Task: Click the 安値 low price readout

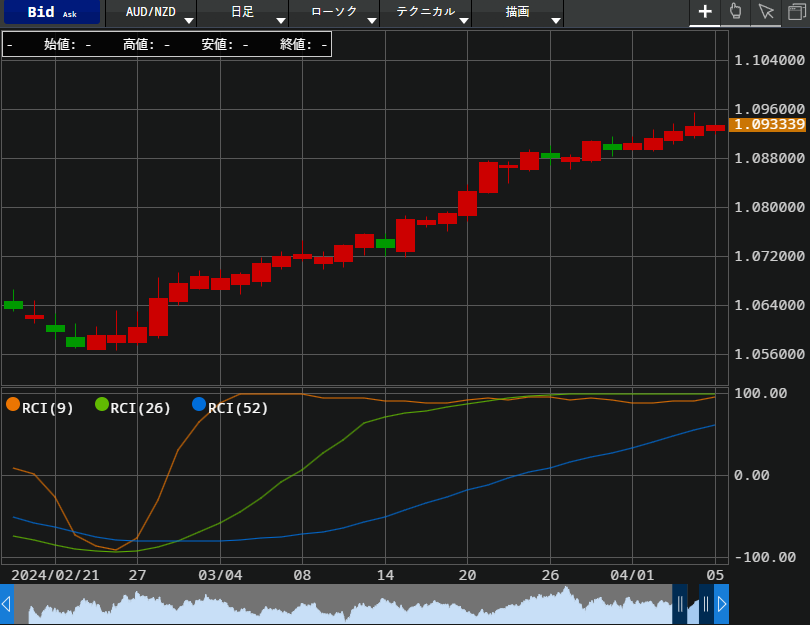Action: point(225,44)
